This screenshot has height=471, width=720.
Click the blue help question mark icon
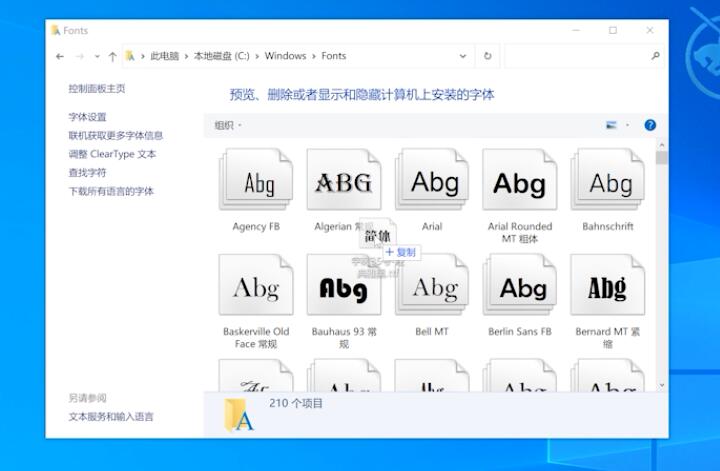650,125
